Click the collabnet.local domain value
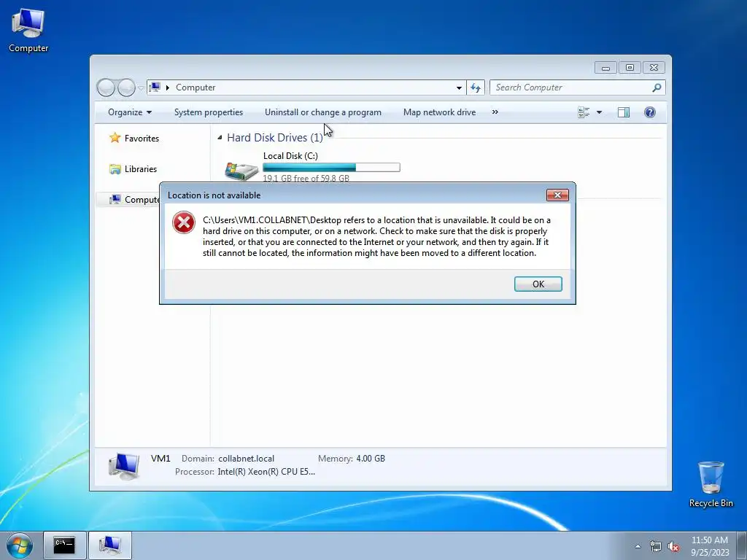 point(246,459)
